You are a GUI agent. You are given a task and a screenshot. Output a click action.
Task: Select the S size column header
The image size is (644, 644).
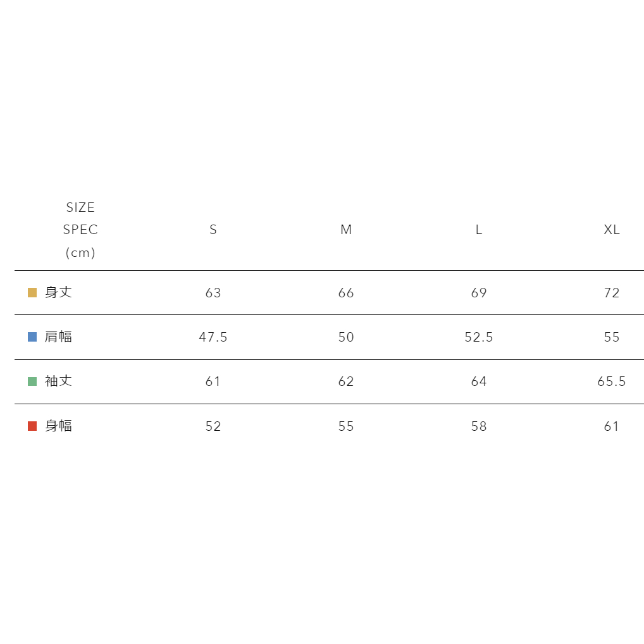coord(213,230)
